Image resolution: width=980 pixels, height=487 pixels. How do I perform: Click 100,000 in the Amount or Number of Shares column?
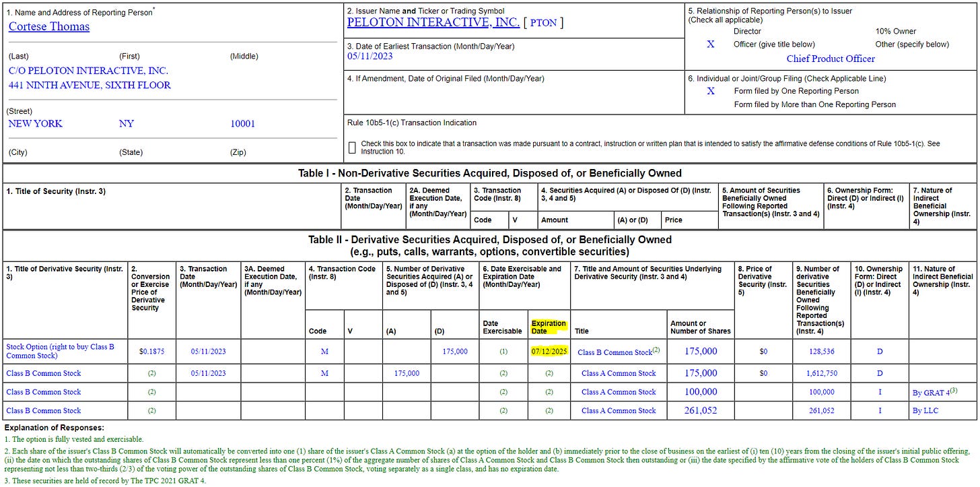701,391
